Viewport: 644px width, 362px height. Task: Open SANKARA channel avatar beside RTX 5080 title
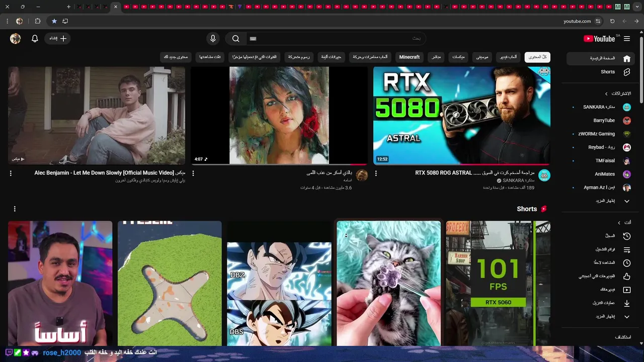point(544,175)
